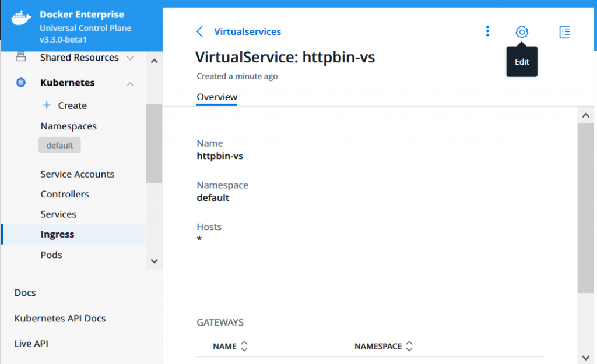
Task: Click the default namespace badge
Action: pos(59,145)
